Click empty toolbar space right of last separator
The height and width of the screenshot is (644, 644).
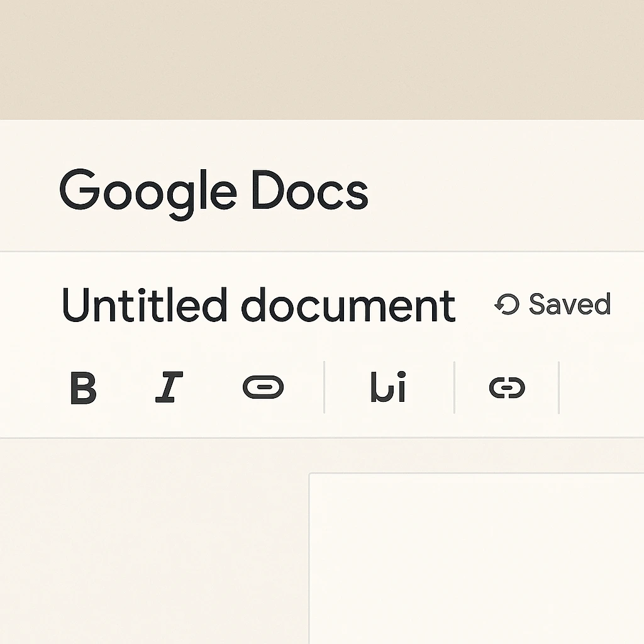[x=601, y=387]
